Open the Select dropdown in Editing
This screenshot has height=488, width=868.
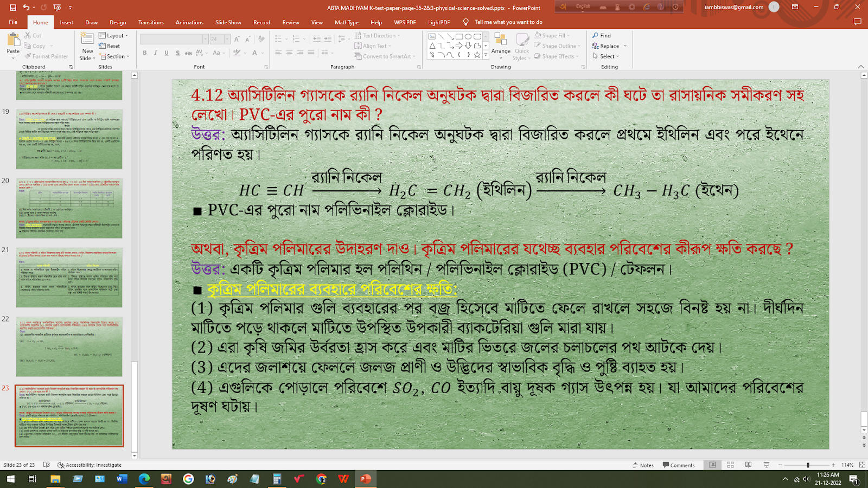[605, 56]
